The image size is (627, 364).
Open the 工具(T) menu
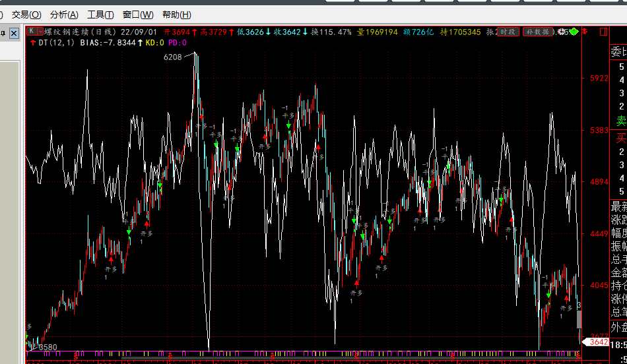[x=100, y=15]
